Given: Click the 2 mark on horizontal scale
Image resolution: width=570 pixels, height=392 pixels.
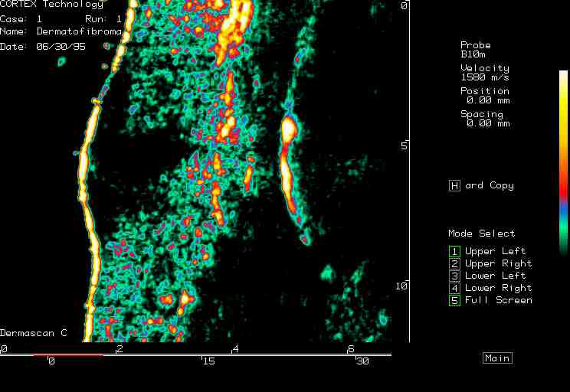Looking at the screenshot, I should [x=120, y=349].
